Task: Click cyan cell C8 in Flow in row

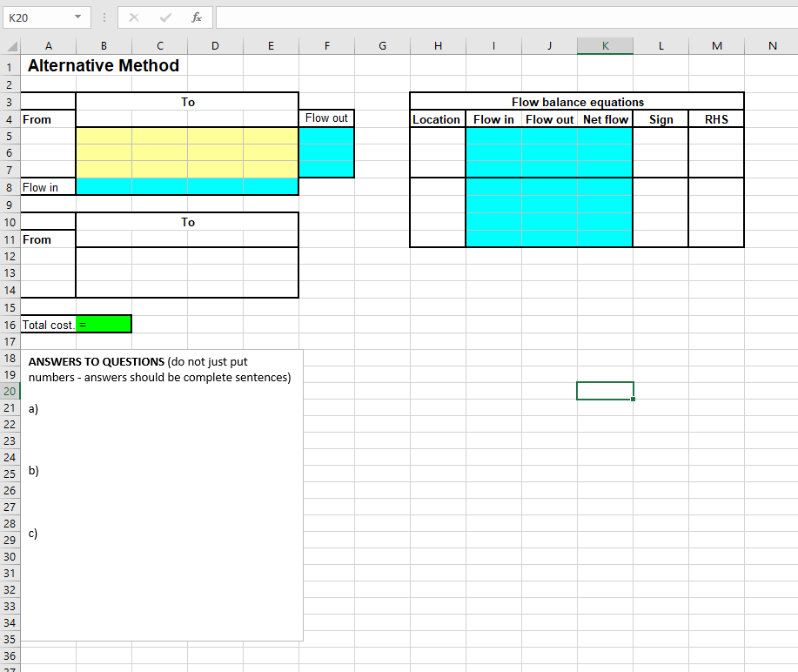Action: click(x=160, y=187)
